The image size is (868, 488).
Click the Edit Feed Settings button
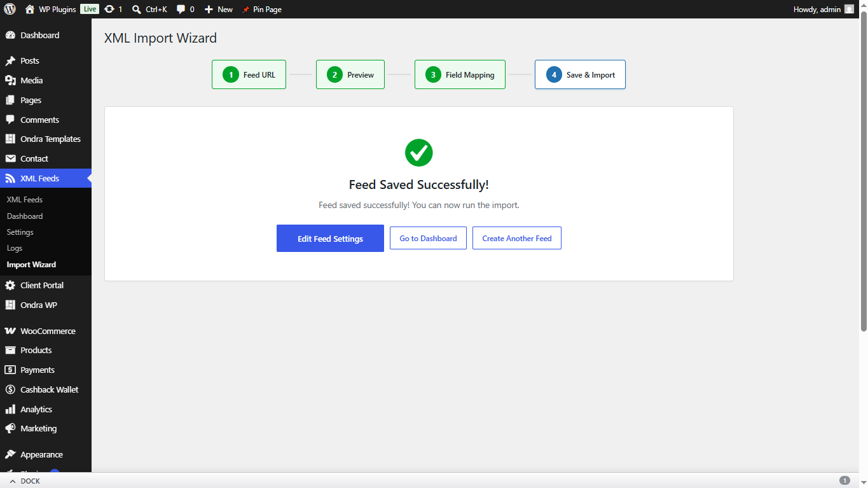coord(330,239)
